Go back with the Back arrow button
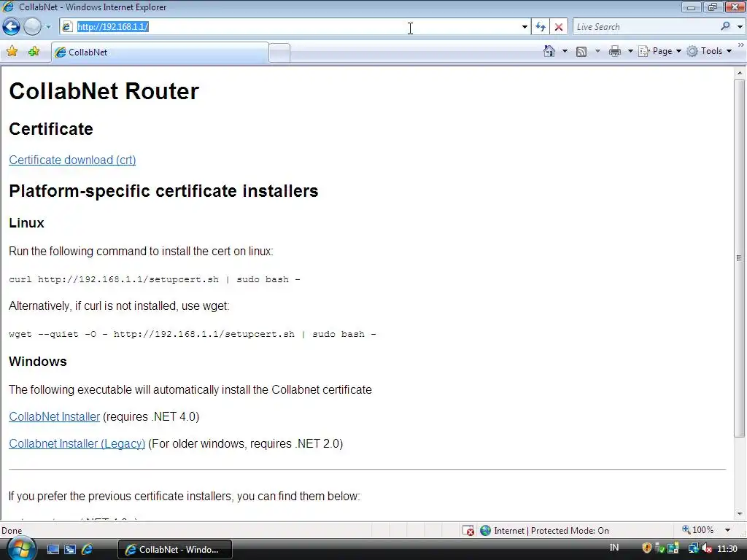 click(x=11, y=27)
